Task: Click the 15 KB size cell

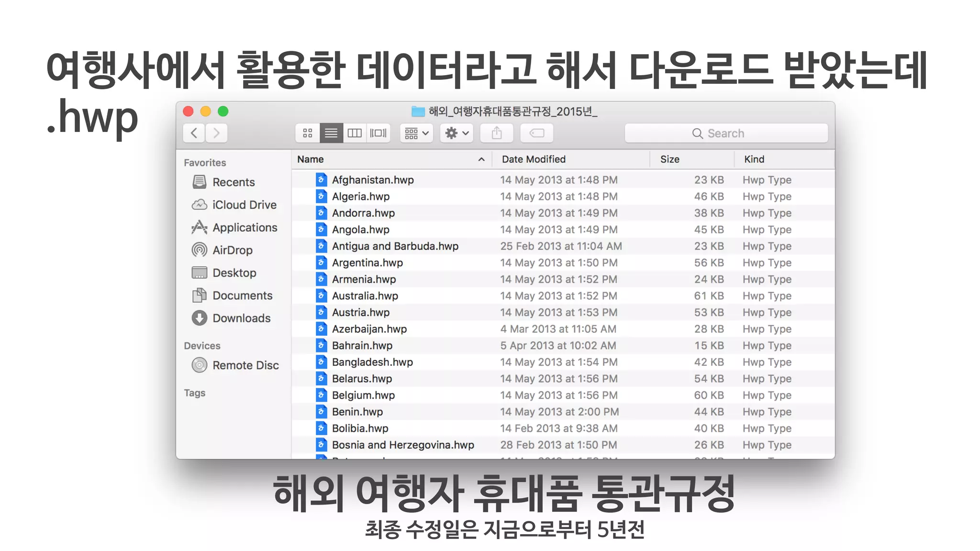Action: click(709, 345)
